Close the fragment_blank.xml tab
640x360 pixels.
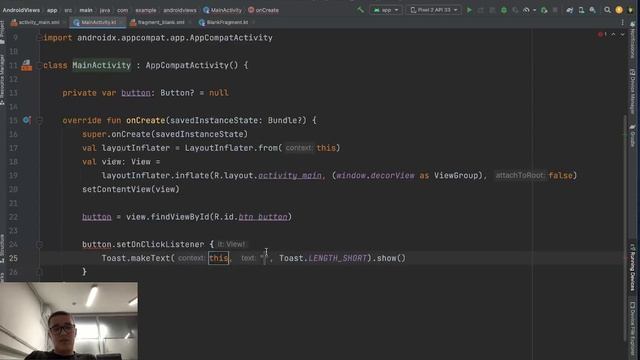click(189, 22)
